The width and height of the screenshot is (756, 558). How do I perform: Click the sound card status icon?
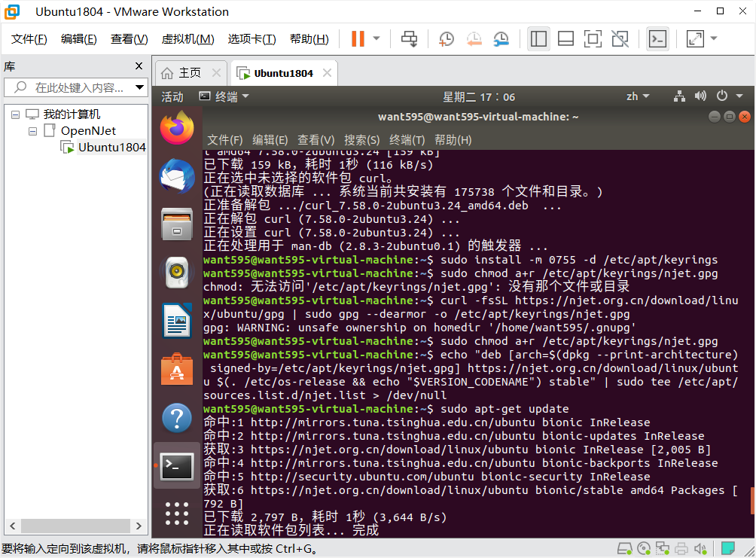point(700,548)
